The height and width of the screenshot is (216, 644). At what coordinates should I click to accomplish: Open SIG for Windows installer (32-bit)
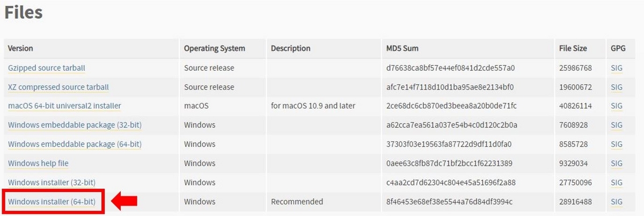[617, 182]
